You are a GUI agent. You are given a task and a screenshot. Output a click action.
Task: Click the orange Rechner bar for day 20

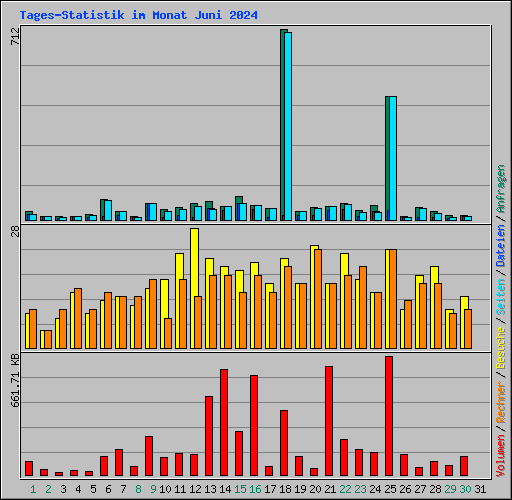click(318, 299)
